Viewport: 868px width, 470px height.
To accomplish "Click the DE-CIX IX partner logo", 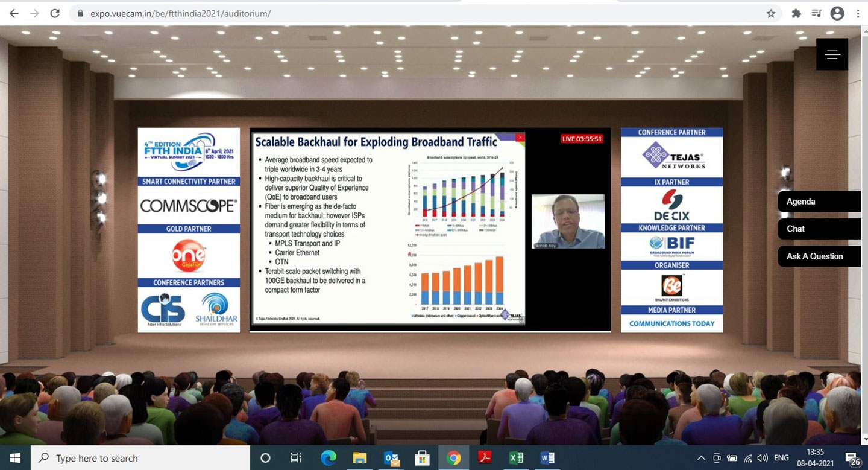I will coord(671,205).
